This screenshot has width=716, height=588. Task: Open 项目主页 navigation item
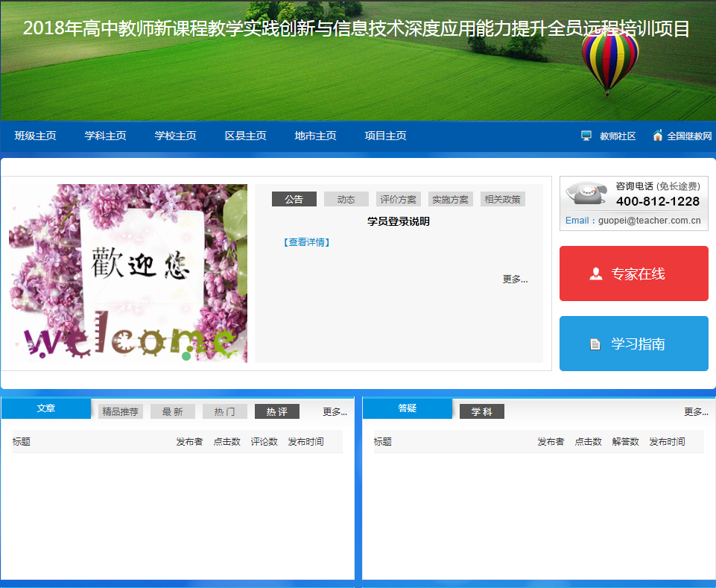pyautogui.click(x=385, y=136)
